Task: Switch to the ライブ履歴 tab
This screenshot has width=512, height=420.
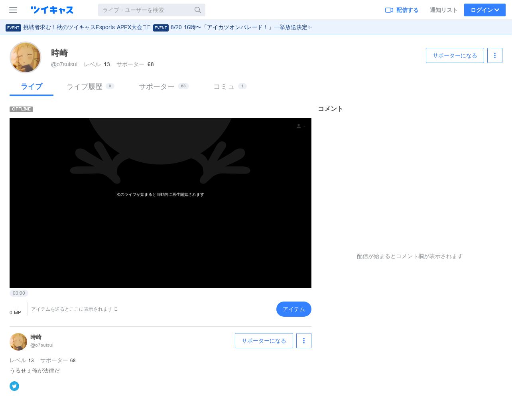Action: coord(91,87)
